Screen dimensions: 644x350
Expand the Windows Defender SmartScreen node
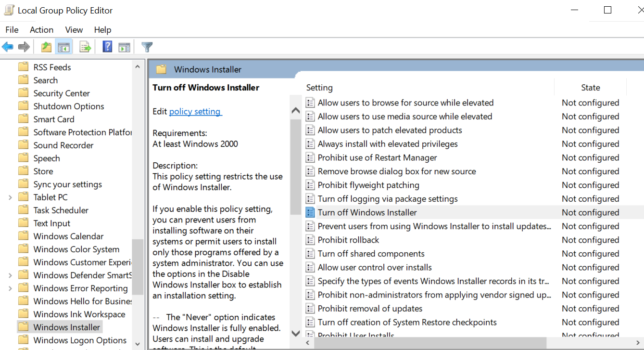(x=10, y=275)
